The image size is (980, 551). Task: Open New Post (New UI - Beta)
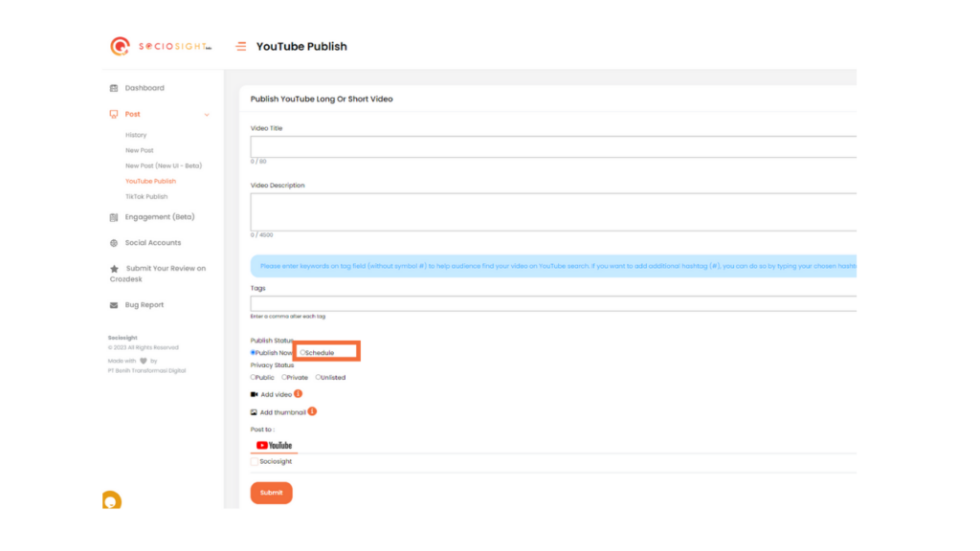click(x=164, y=166)
